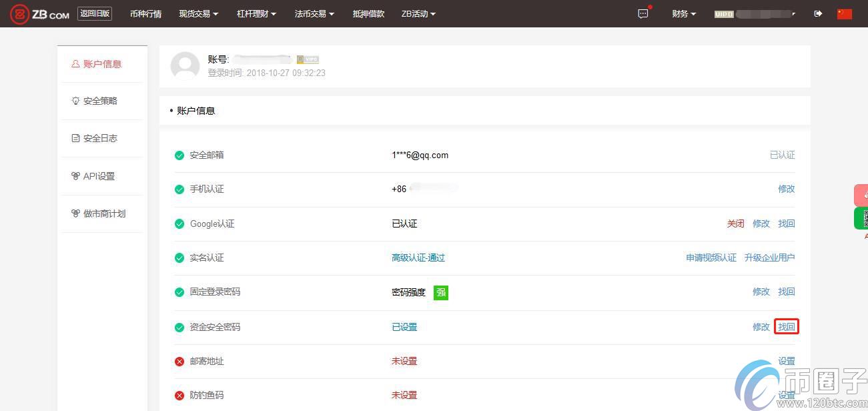Click 已认证 status in Google认证 row
The height and width of the screenshot is (411, 868).
point(404,224)
